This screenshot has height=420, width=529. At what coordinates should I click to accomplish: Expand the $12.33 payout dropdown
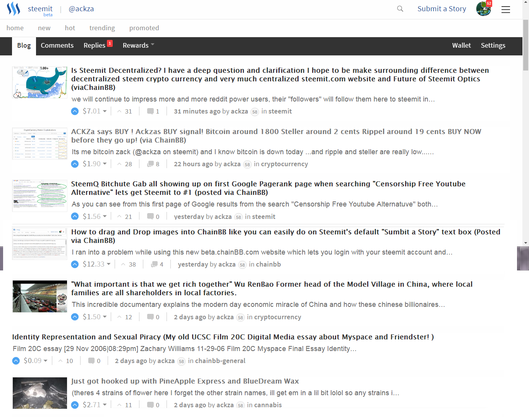[x=96, y=264]
